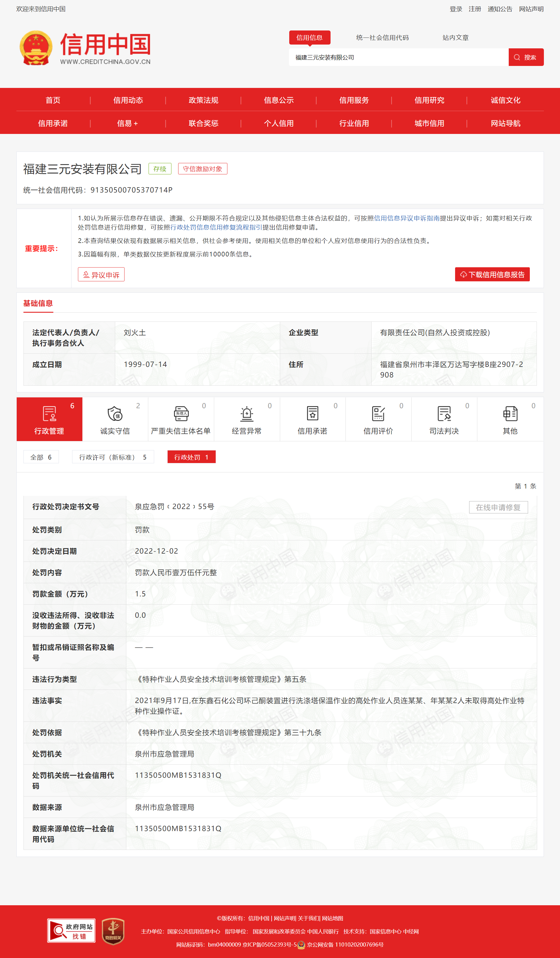
Task: Click the 异议申诉 button
Action: pos(101,275)
